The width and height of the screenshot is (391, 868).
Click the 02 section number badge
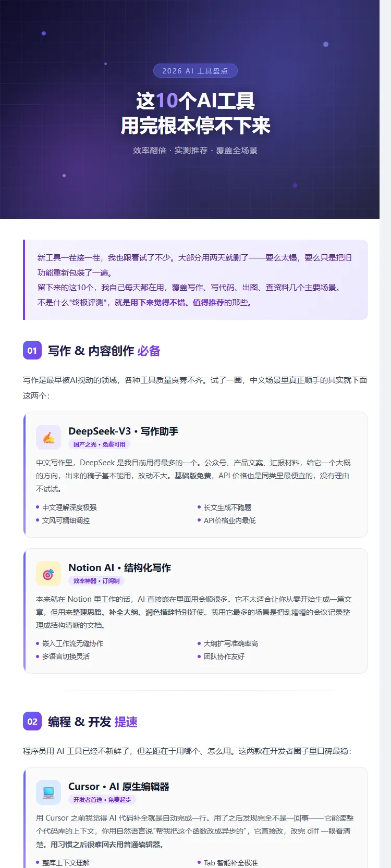(32, 722)
